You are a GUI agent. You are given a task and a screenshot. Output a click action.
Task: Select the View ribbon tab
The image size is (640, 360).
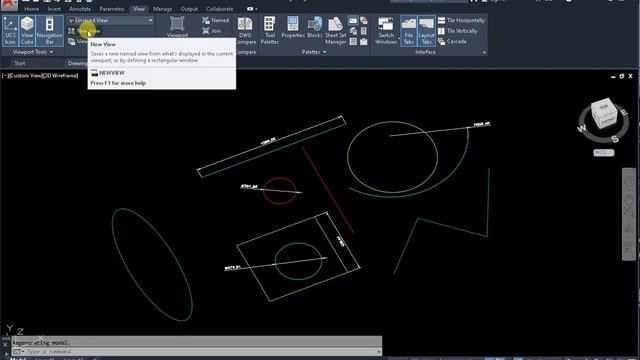coord(139,9)
